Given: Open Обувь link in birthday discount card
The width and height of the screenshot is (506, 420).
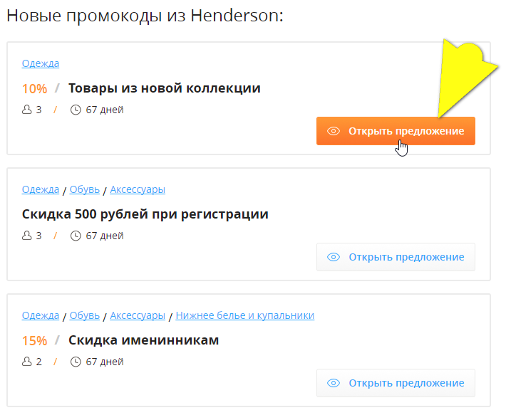Looking at the screenshot, I should [x=85, y=315].
